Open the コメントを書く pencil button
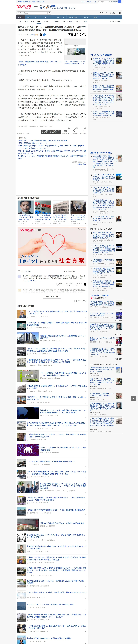The image size is (138, 644). [69, 271]
